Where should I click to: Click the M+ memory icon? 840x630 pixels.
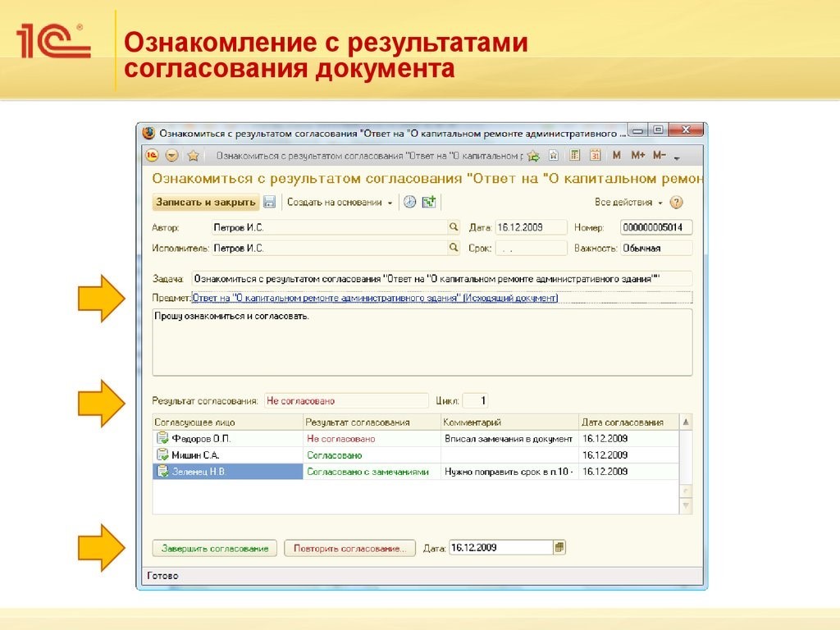point(638,154)
